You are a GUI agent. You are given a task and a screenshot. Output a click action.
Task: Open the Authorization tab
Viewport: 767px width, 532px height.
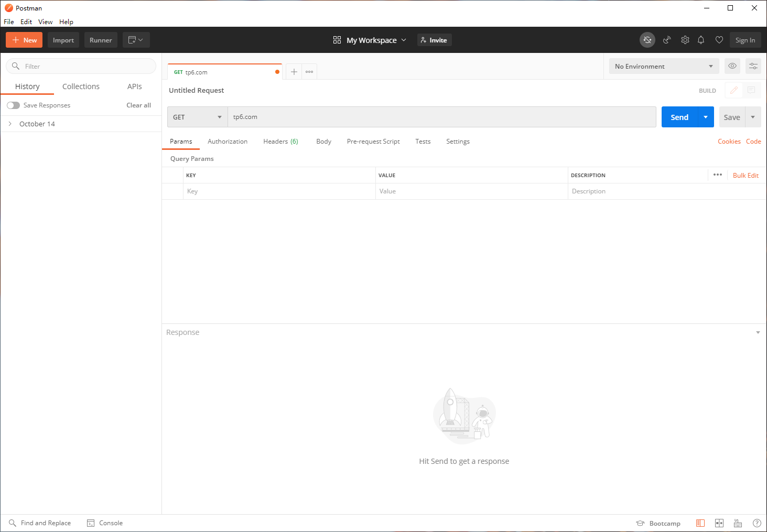coord(228,142)
